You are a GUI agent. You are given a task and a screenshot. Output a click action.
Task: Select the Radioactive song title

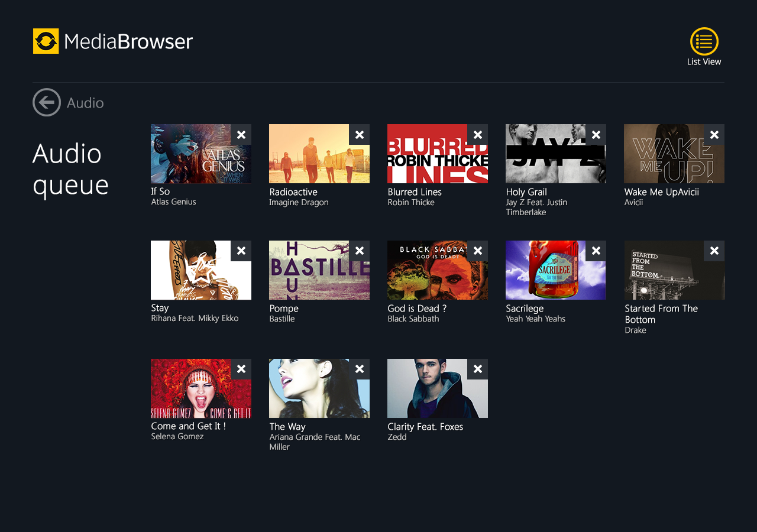[293, 192]
